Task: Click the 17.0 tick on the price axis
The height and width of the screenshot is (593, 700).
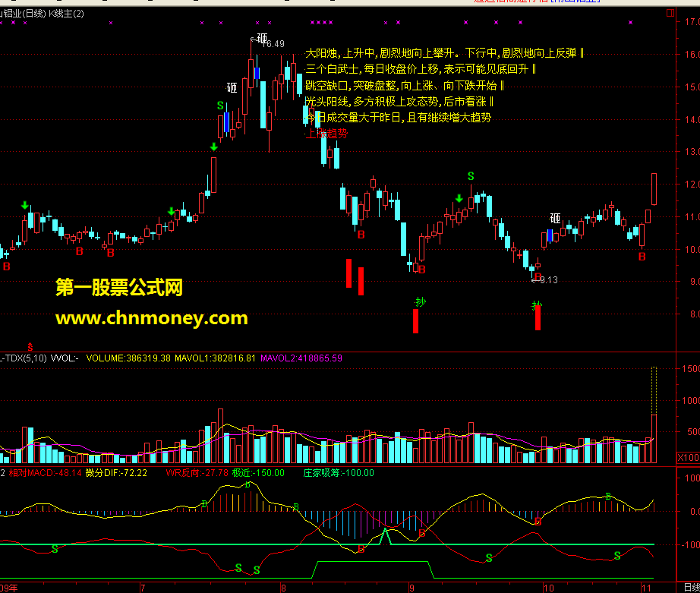Action: pyautogui.click(x=692, y=21)
